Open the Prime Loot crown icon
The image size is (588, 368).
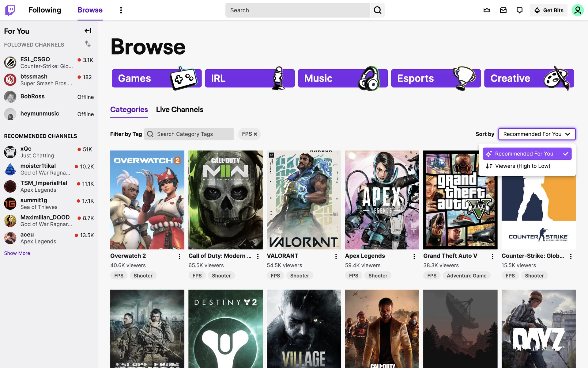pyautogui.click(x=487, y=10)
